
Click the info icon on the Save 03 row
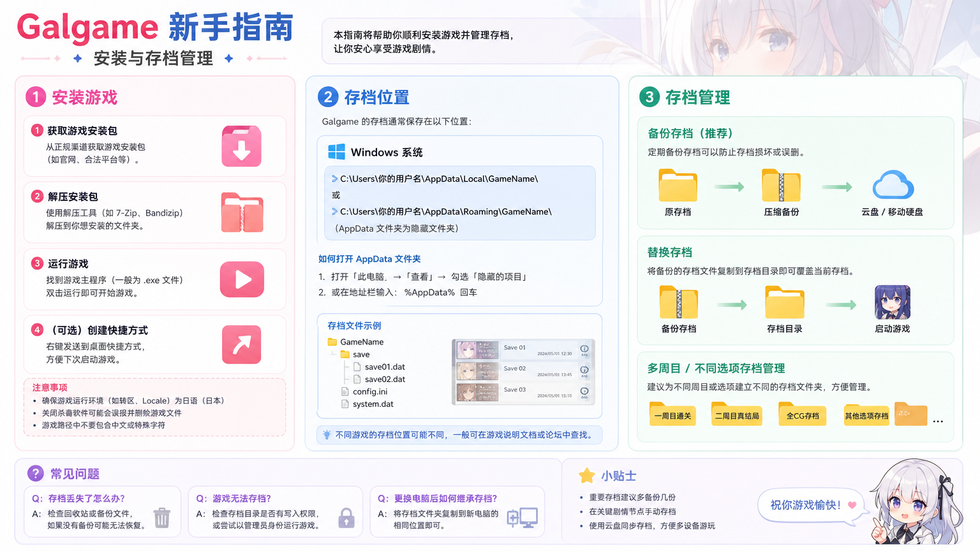pyautogui.click(x=584, y=392)
